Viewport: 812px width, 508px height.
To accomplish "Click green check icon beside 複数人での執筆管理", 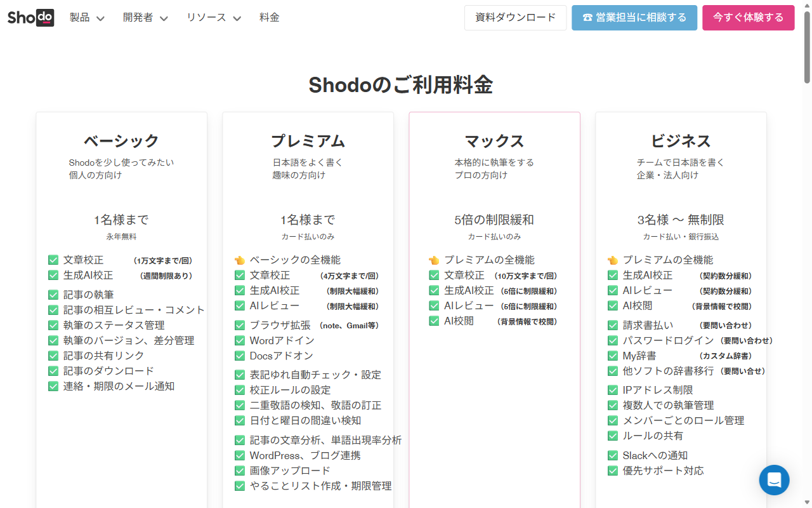I will 613,405.
